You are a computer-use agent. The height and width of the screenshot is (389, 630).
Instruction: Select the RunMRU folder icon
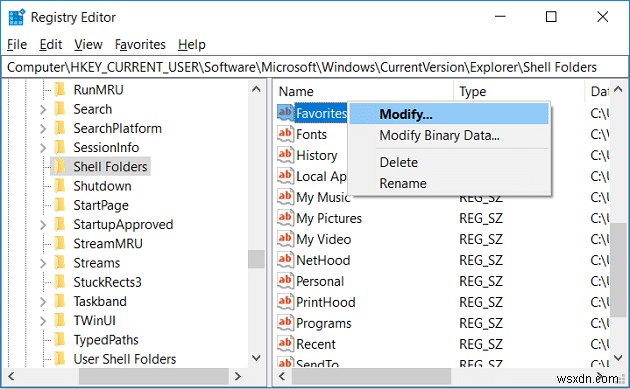[x=60, y=89]
